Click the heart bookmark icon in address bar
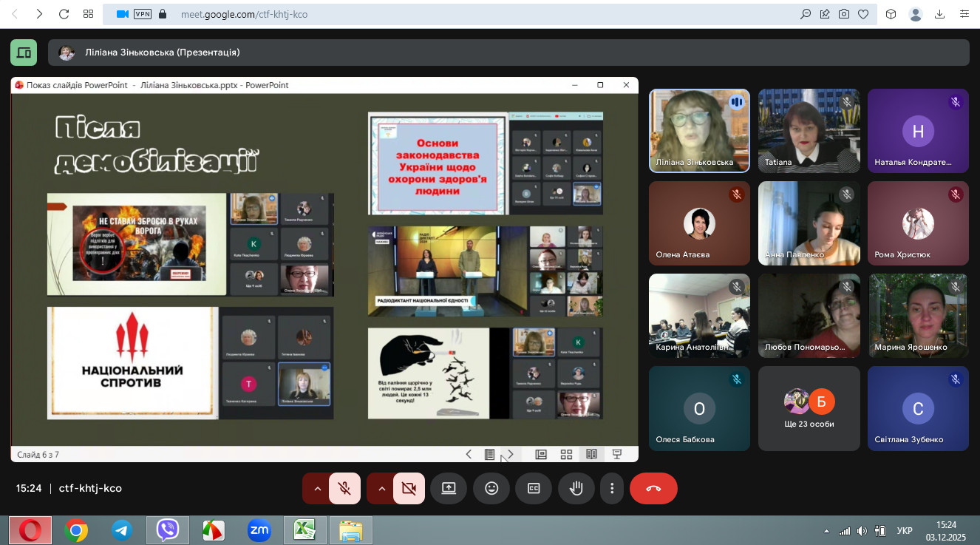Screen dimensions: 980x545 click(862, 14)
